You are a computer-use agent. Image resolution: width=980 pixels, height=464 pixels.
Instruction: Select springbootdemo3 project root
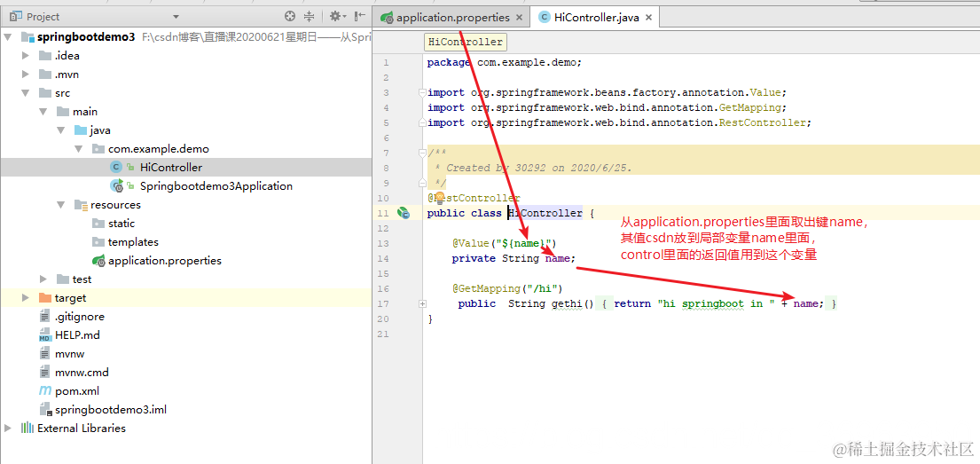click(86, 37)
